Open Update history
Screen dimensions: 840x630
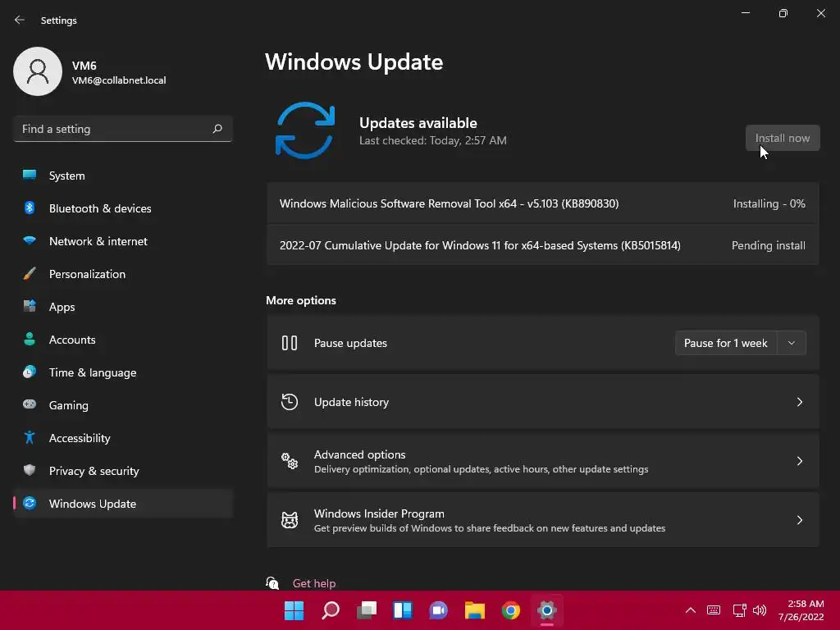(542, 402)
